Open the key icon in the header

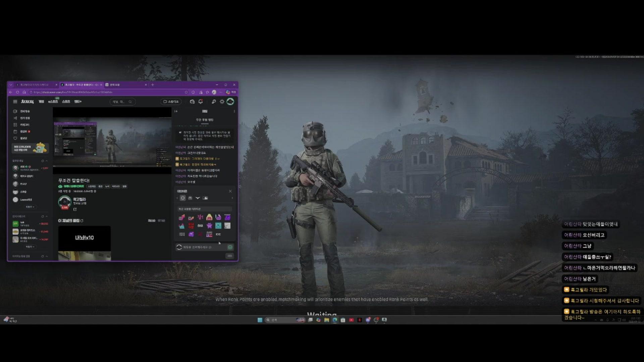(214, 102)
